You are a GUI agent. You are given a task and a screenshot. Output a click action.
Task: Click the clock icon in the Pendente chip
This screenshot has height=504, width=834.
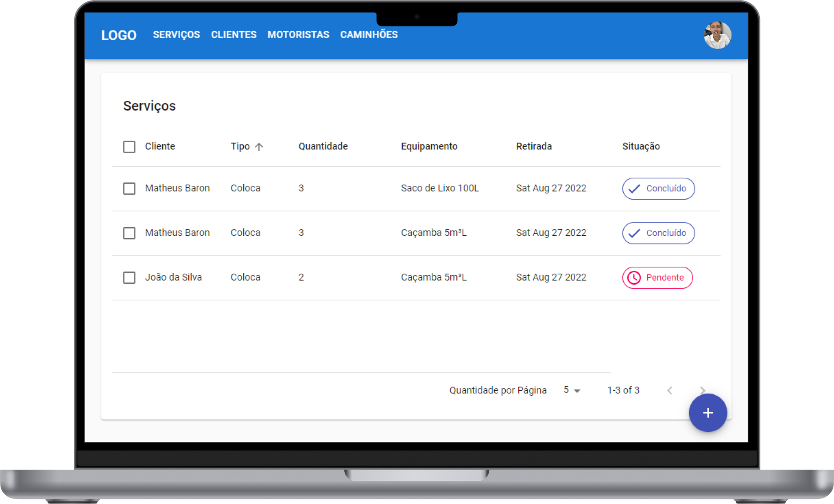pos(634,278)
